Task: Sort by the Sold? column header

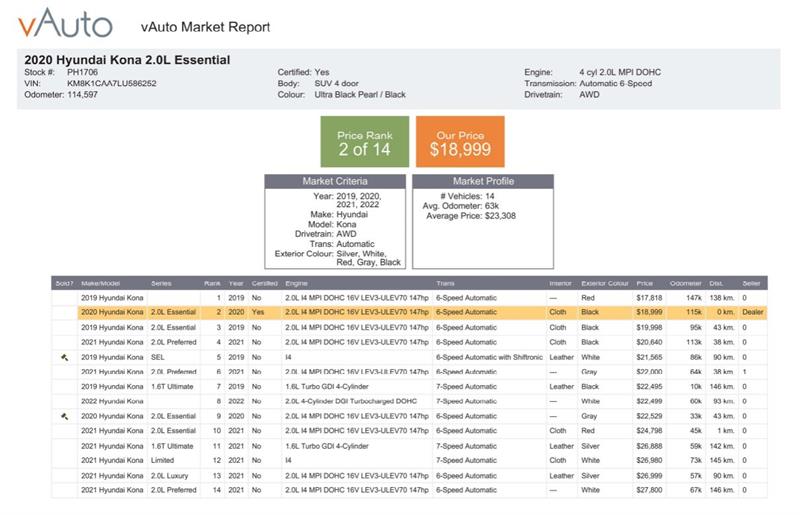Action: tap(64, 283)
